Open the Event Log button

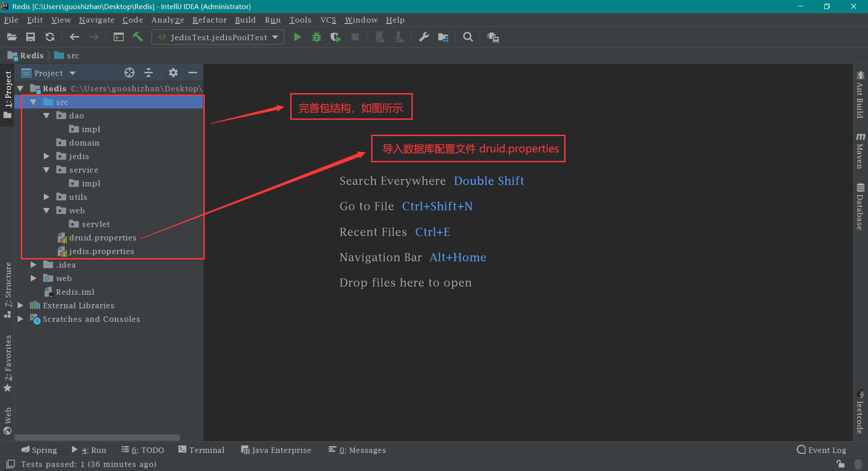click(x=821, y=450)
